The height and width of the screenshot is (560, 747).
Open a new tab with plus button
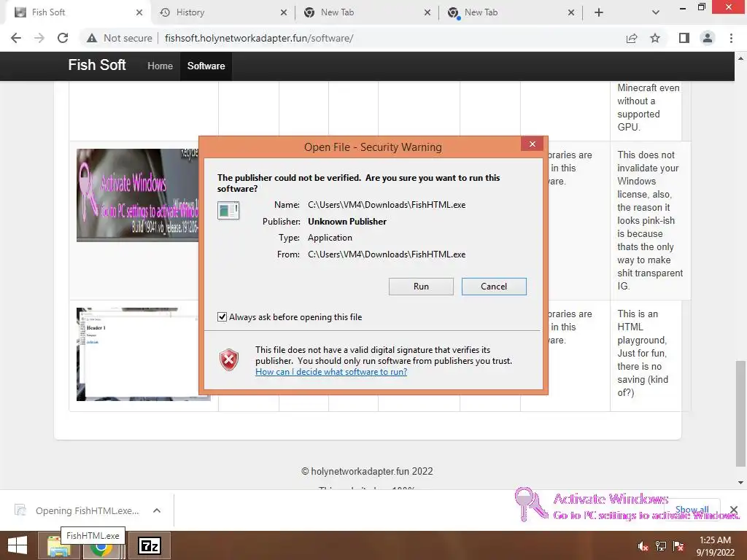click(599, 12)
